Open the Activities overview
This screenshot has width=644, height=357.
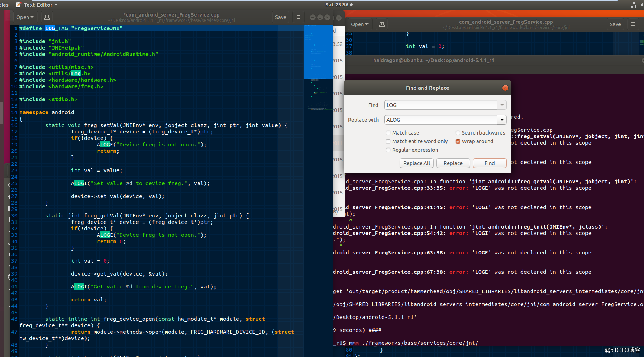tap(4, 5)
